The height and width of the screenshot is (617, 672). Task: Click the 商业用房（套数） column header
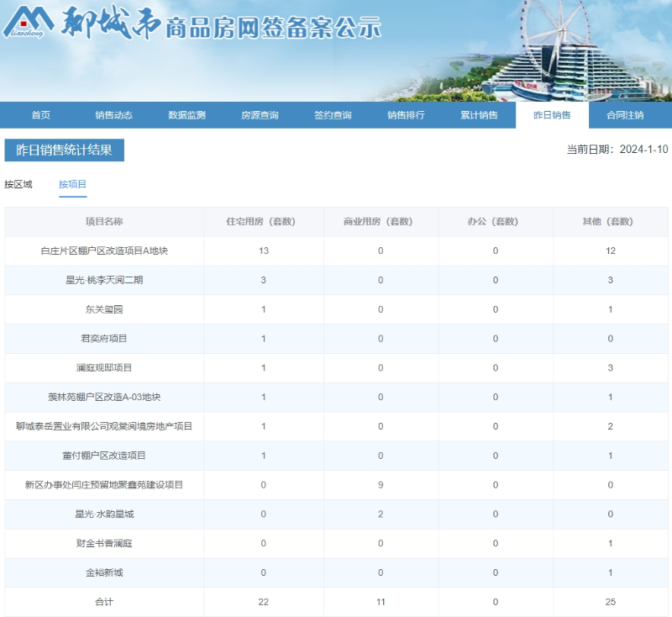point(381,222)
